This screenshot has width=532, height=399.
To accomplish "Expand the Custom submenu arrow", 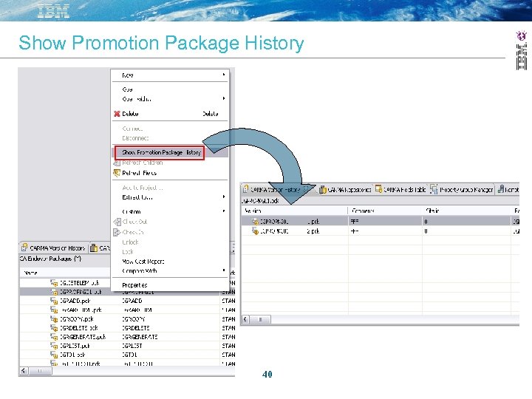I will pos(224,211).
